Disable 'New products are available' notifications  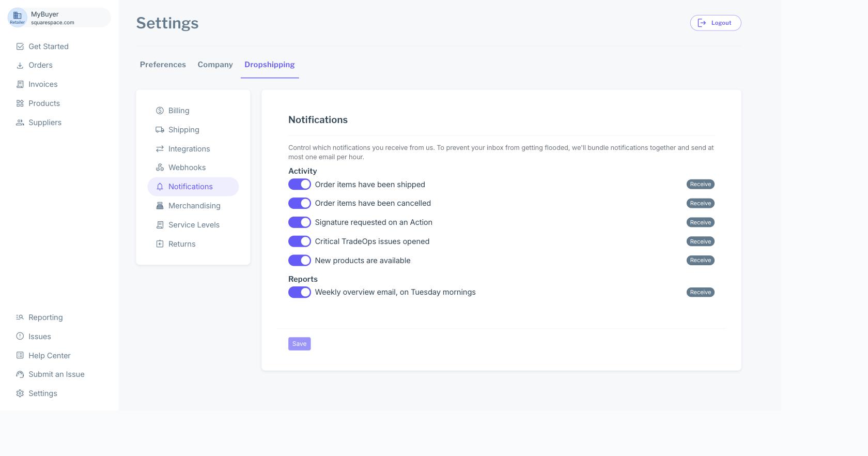point(300,261)
